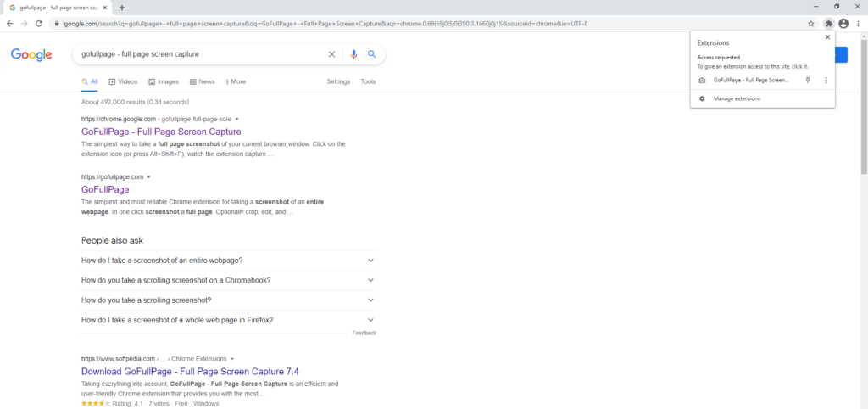Click the address bar URL
The width and height of the screenshot is (868, 409).
click(x=325, y=24)
